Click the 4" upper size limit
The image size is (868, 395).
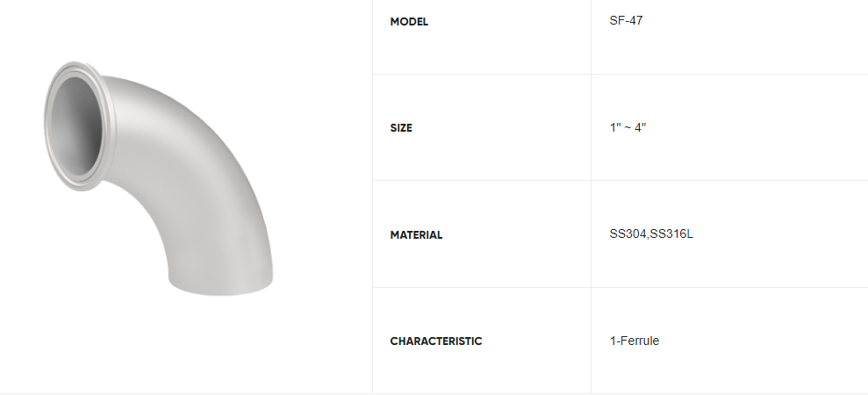tap(641, 127)
